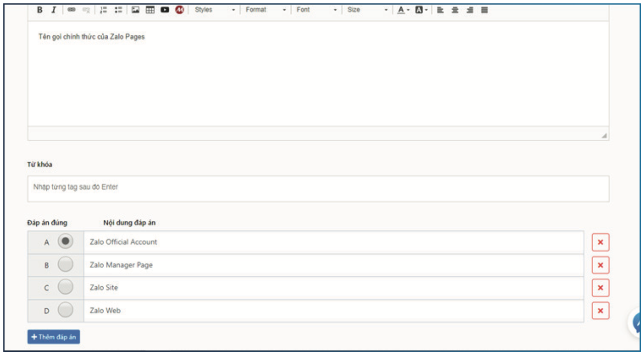Click the Zalo Official Account answer field
This screenshot has width=644, height=356.
334,242
